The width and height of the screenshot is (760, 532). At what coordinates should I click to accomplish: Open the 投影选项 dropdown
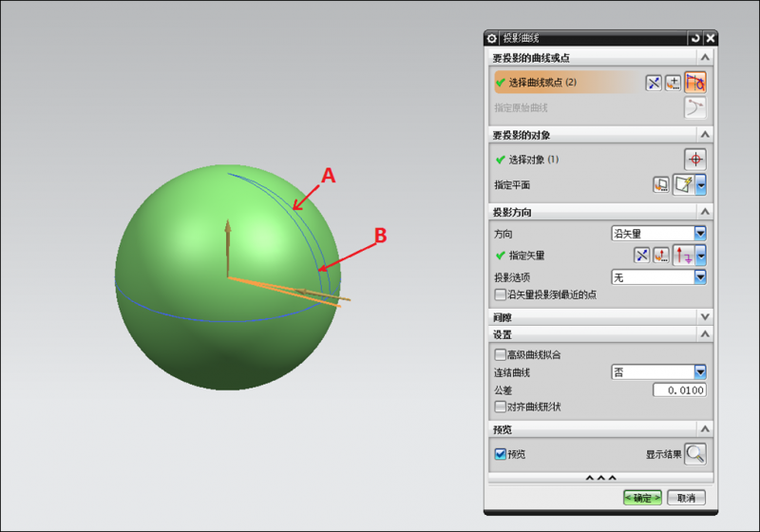658,277
